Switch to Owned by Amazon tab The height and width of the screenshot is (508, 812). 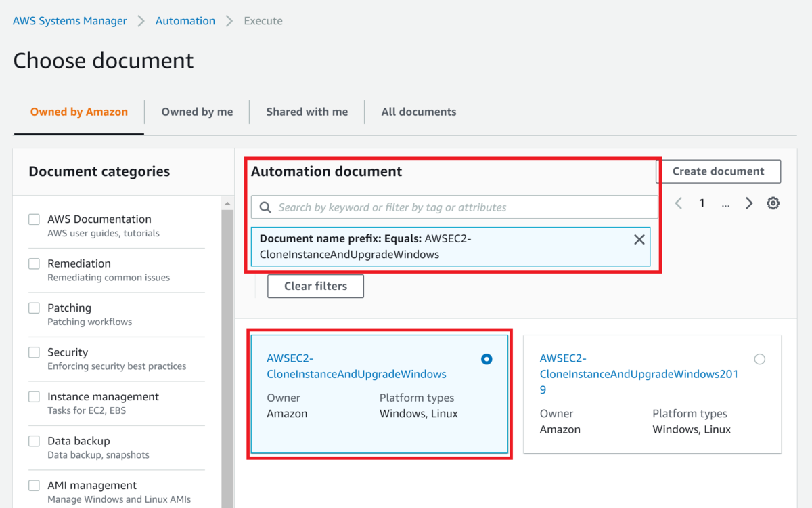pyautogui.click(x=79, y=112)
